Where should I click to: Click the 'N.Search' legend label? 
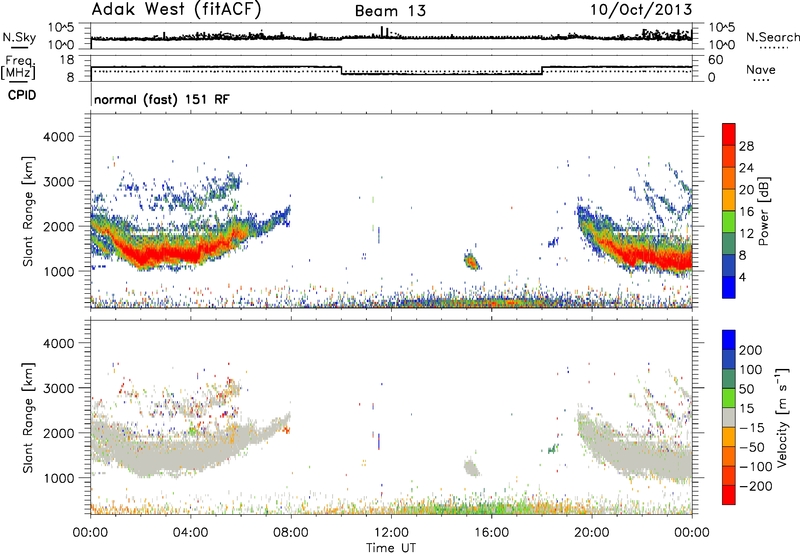(772, 37)
